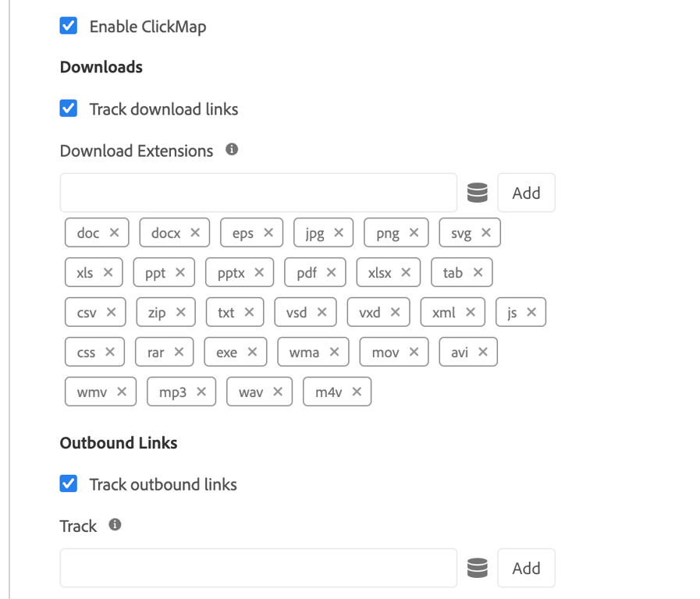Image resolution: width=700 pixels, height=599 pixels.
Task: Remove the pdf extension tag
Action: click(x=332, y=272)
